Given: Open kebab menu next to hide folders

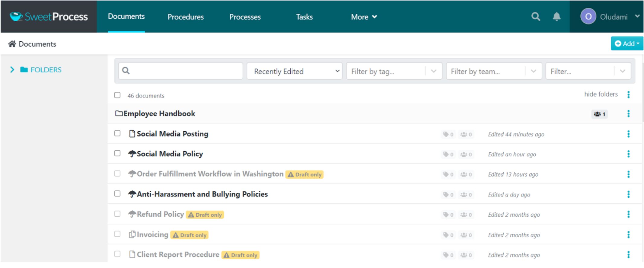Looking at the screenshot, I should click(x=628, y=94).
